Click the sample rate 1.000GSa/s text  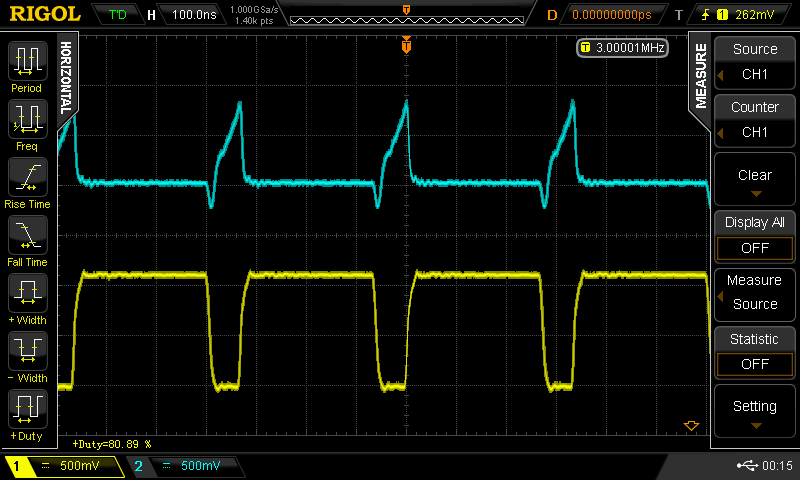(x=254, y=10)
